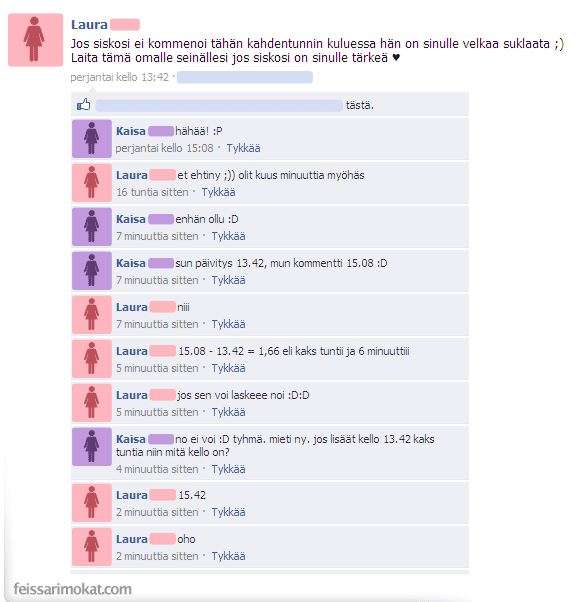Like Kaisa's 'hähää! :P' comment via Tykkää

(x=243, y=148)
